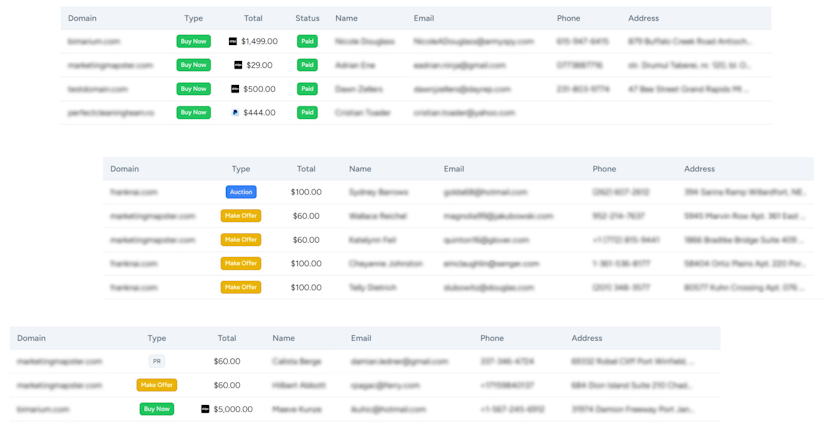Image resolution: width=824 pixels, height=425 pixels.
Task: Click the gray PR type badge
Action: pyautogui.click(x=156, y=361)
